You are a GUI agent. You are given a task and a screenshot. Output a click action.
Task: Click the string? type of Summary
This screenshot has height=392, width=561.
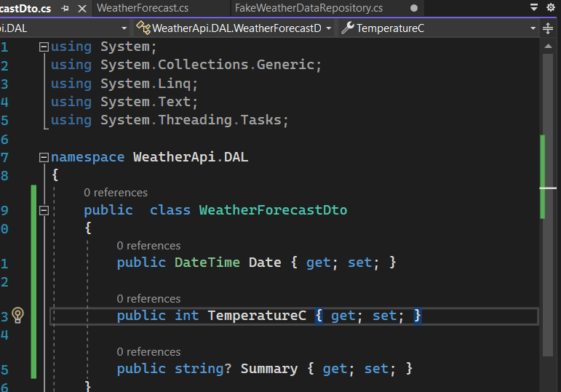pos(203,369)
